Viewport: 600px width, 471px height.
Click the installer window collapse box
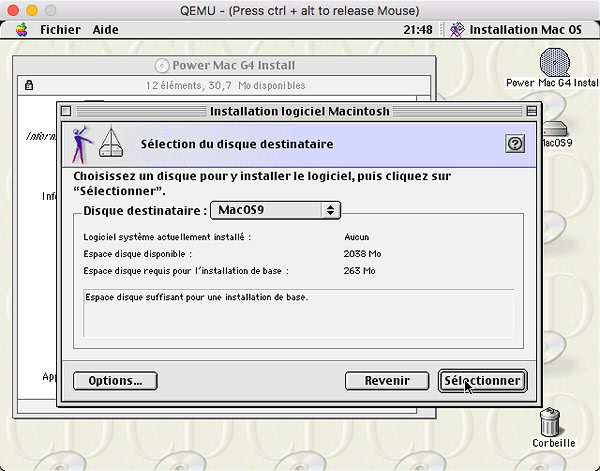[532, 111]
